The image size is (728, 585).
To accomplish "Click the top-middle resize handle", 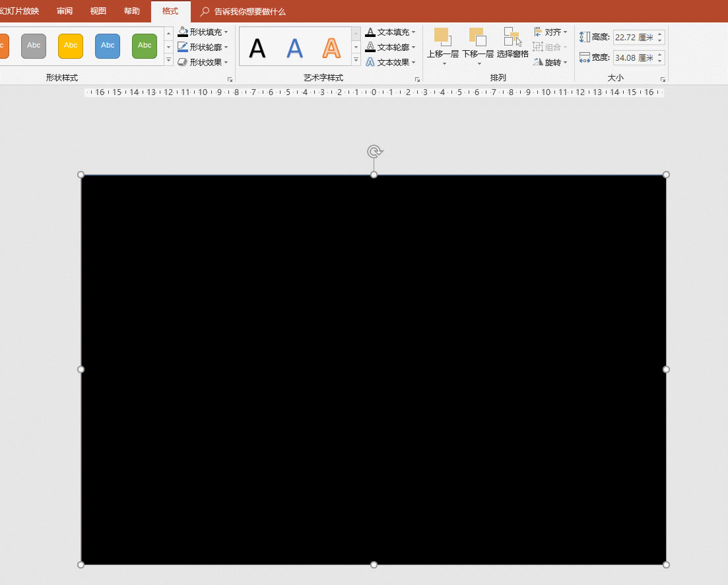I will pos(374,174).
